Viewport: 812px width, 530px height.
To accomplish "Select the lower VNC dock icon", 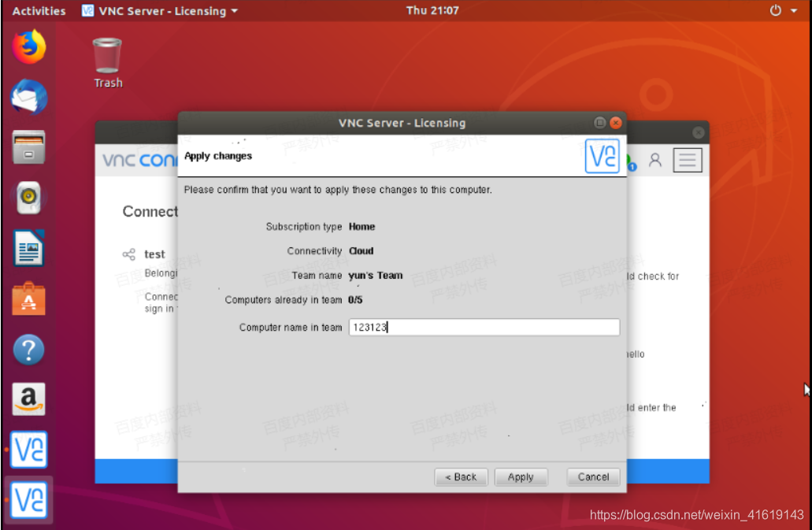I will (x=29, y=500).
